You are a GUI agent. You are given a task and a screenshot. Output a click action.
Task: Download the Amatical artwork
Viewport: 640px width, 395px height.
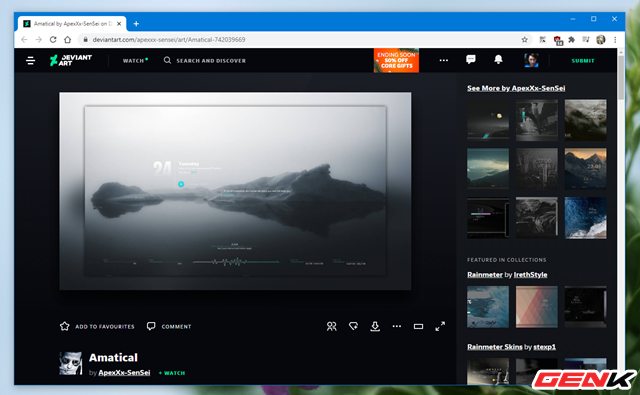(375, 326)
